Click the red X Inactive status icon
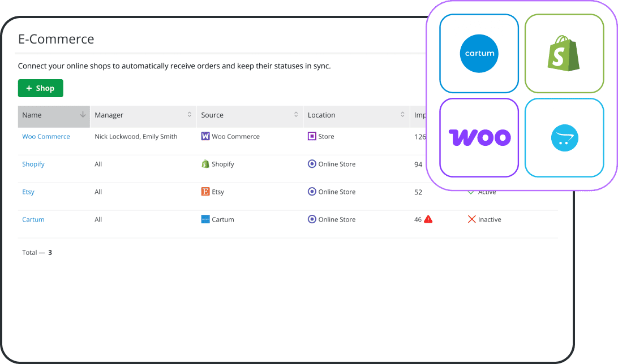The height and width of the screenshot is (364, 618). [x=471, y=219]
